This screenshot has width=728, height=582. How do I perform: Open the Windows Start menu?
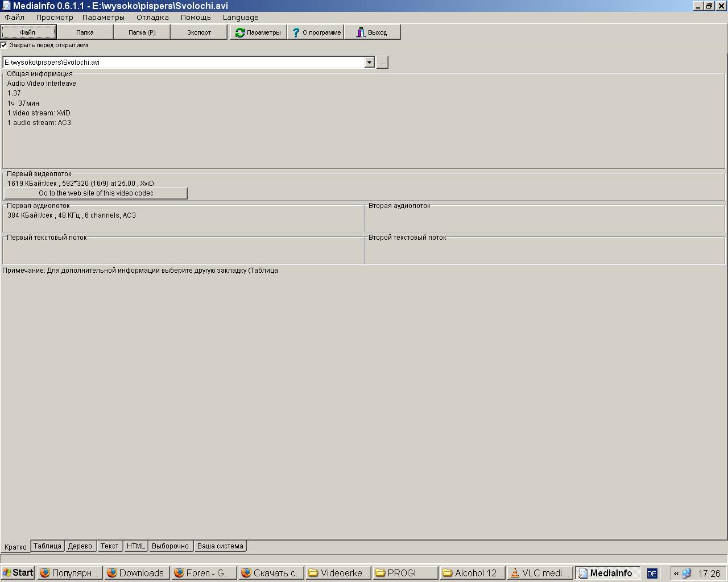pyautogui.click(x=18, y=573)
